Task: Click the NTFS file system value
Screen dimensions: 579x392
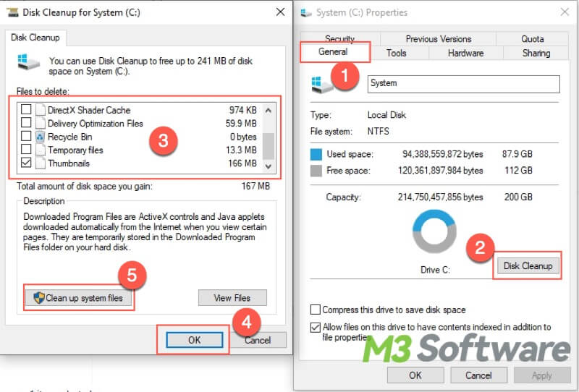Action: [x=378, y=131]
